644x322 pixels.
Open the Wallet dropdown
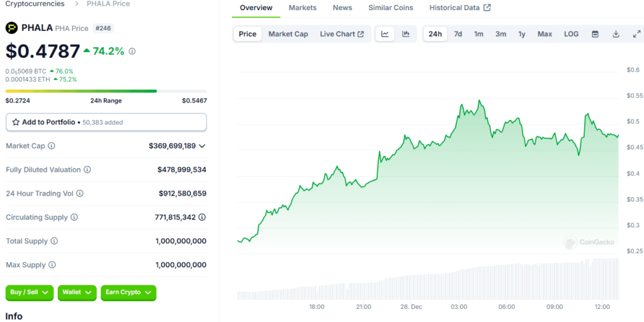[77, 293]
